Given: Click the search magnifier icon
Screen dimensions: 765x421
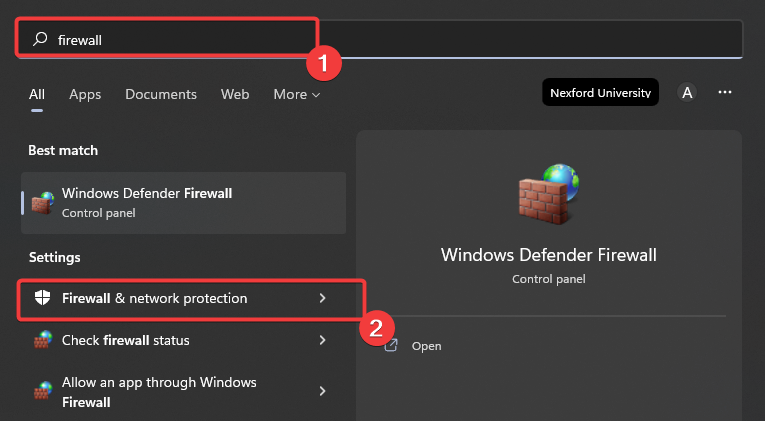Looking at the screenshot, I should point(40,39).
